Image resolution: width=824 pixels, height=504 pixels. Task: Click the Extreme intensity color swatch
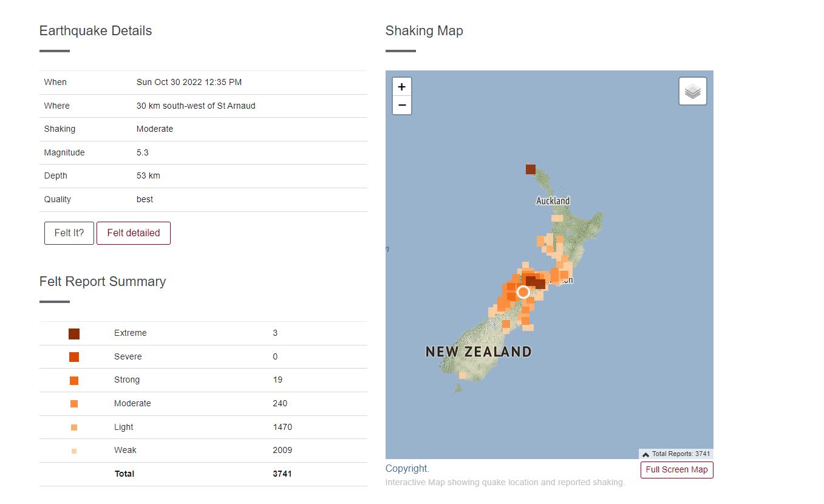tap(74, 333)
